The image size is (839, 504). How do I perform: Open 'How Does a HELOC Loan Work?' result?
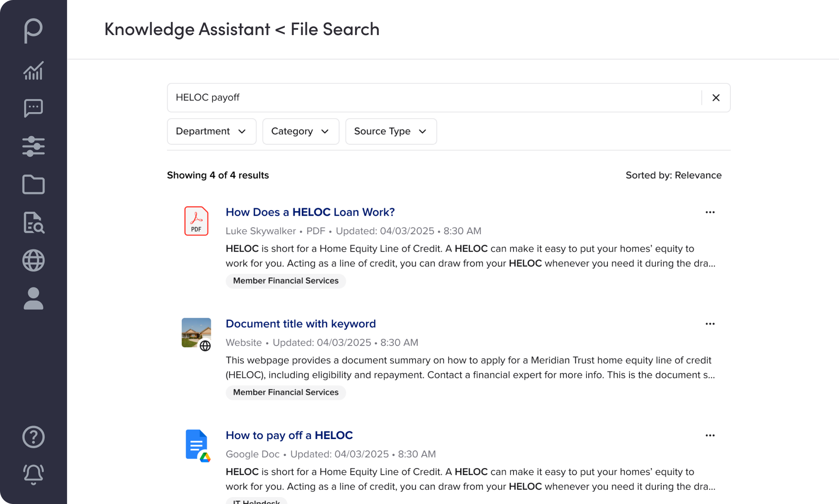[x=310, y=212]
